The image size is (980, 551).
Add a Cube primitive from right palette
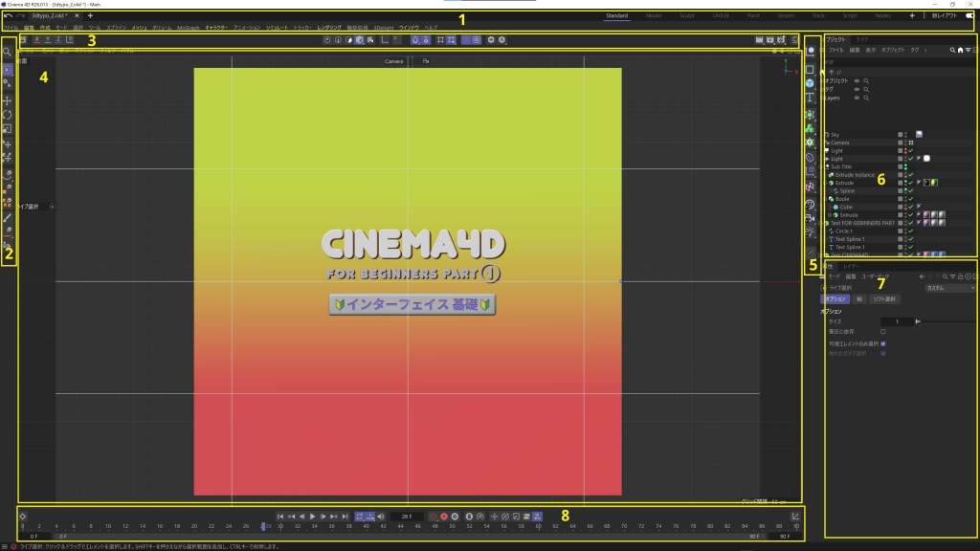(810, 83)
